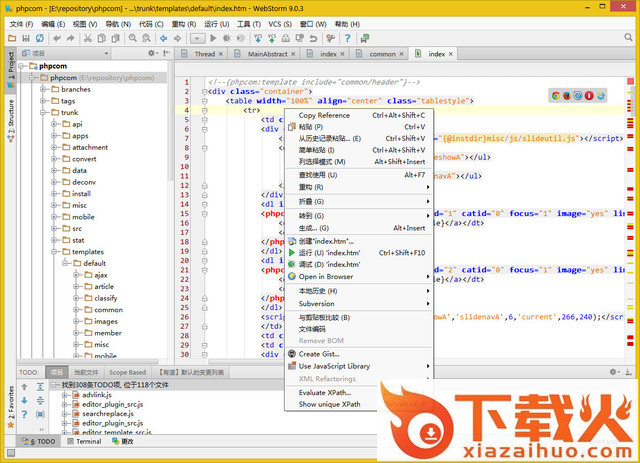Viewport: 640px width, 463px height.
Task: Switch to the MainAbstract editor tab
Action: 267,54
